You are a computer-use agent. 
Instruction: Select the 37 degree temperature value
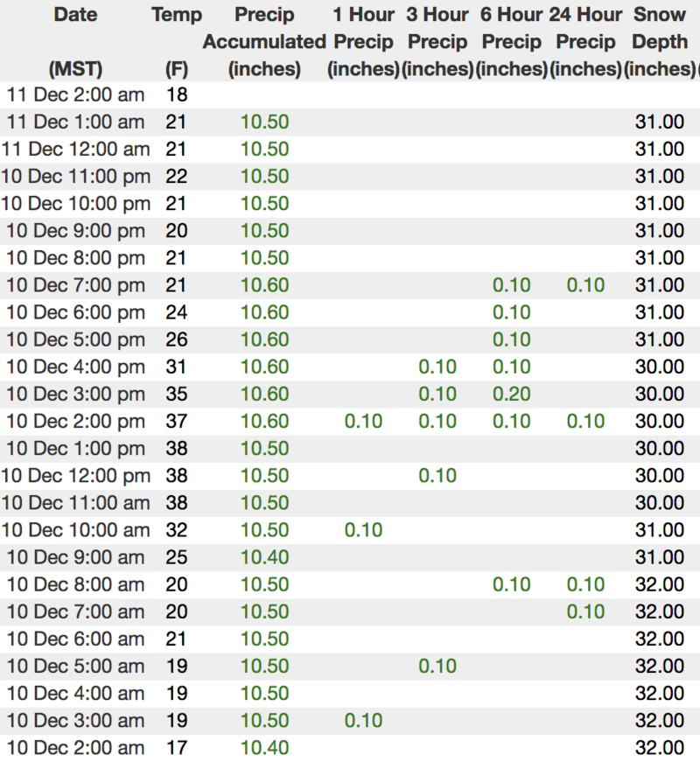[x=176, y=421]
